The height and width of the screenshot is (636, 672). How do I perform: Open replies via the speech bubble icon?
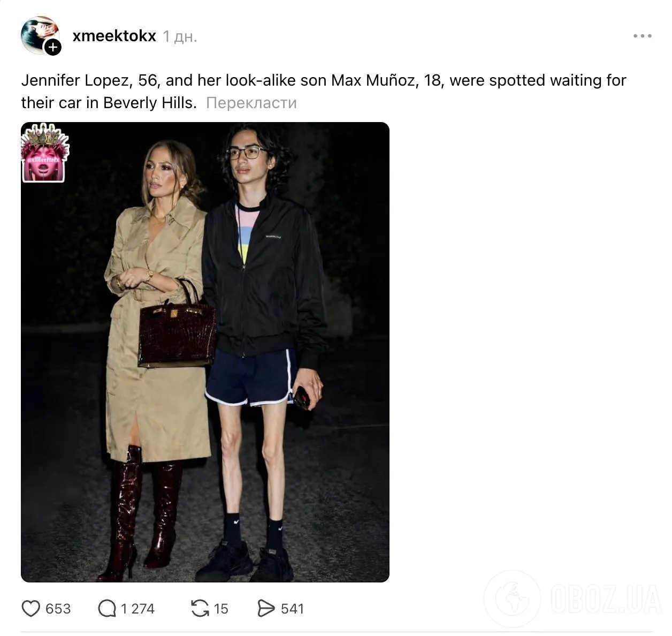(107, 609)
